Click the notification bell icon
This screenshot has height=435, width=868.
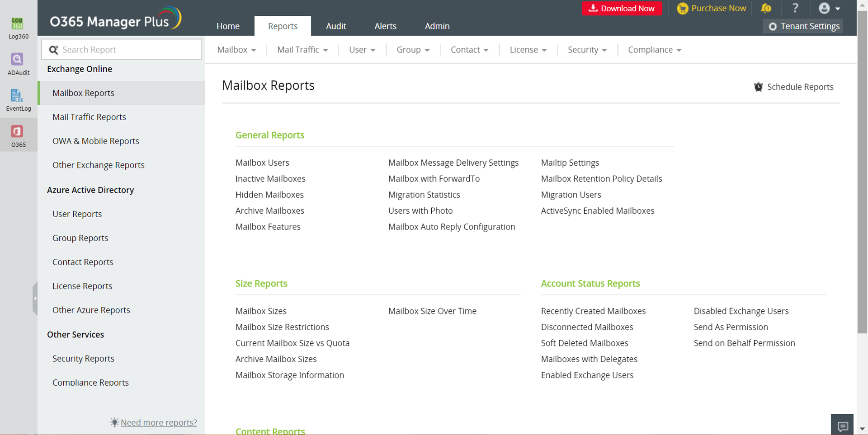tap(766, 8)
